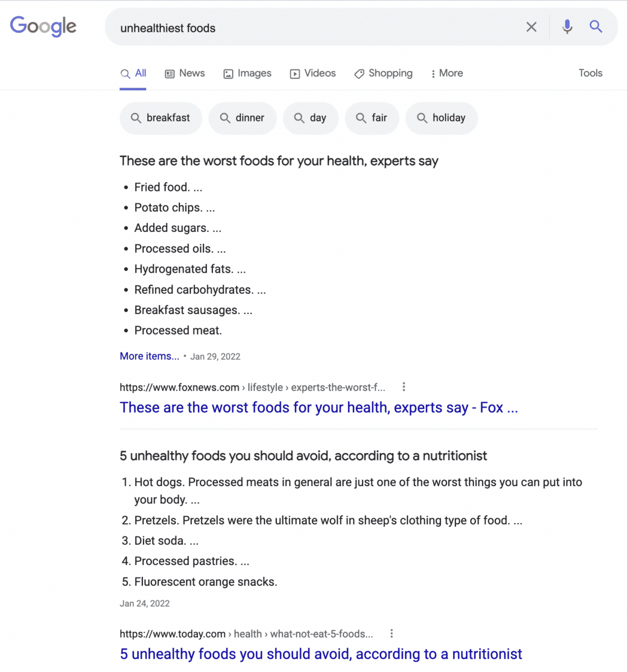
Task: Expand the More search categories menu
Action: (x=447, y=73)
